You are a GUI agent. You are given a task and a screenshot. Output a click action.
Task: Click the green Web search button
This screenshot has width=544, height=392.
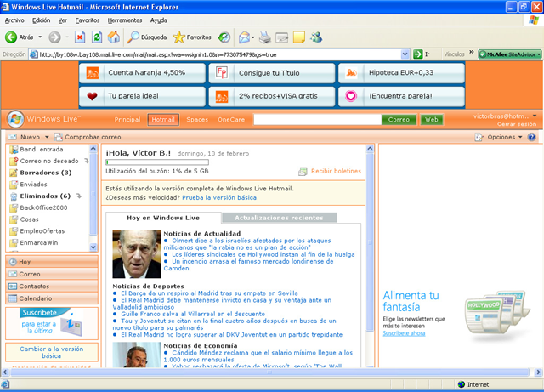432,119
